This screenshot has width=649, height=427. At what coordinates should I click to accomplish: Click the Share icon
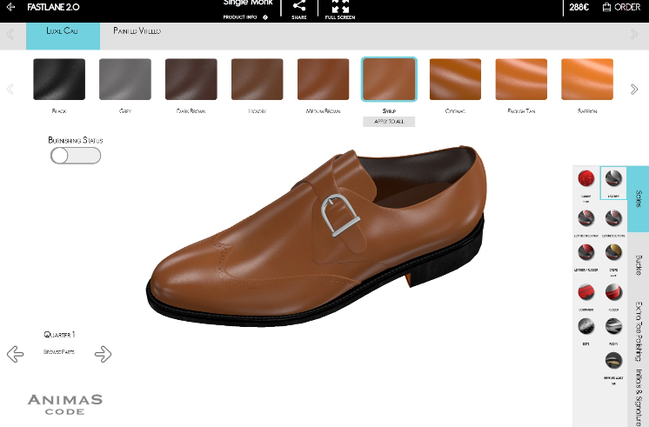tap(299, 9)
